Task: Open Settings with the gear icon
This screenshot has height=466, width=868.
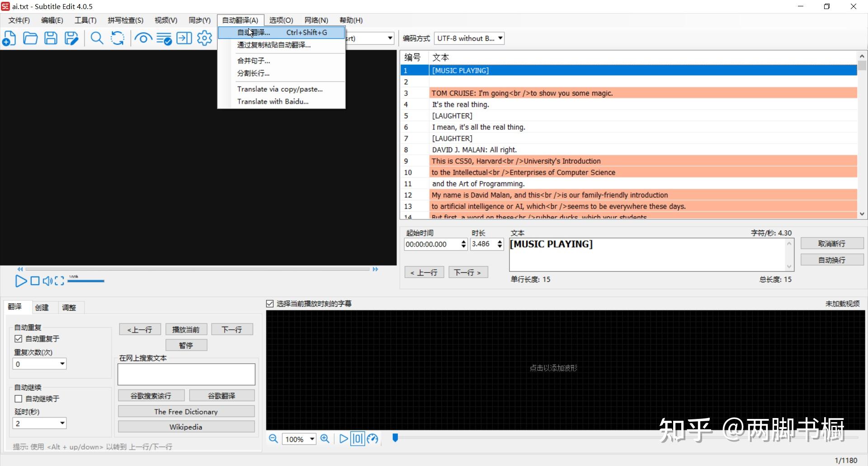Action: [204, 38]
